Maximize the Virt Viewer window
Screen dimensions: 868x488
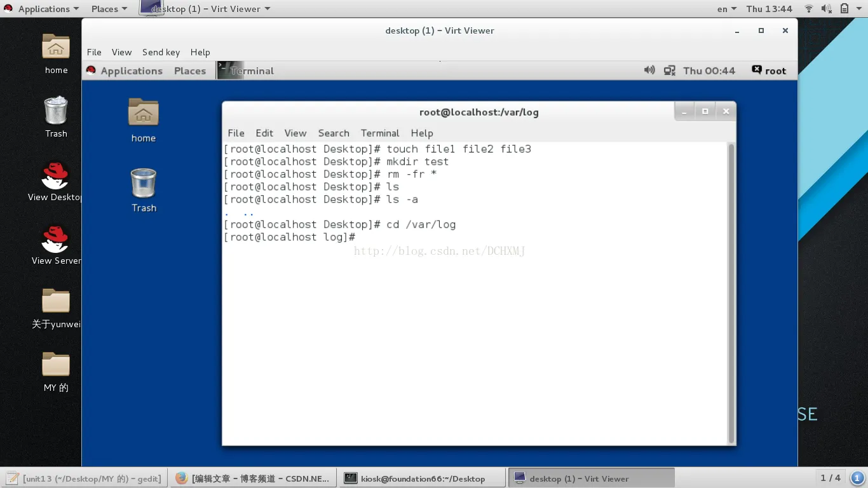tap(761, 30)
